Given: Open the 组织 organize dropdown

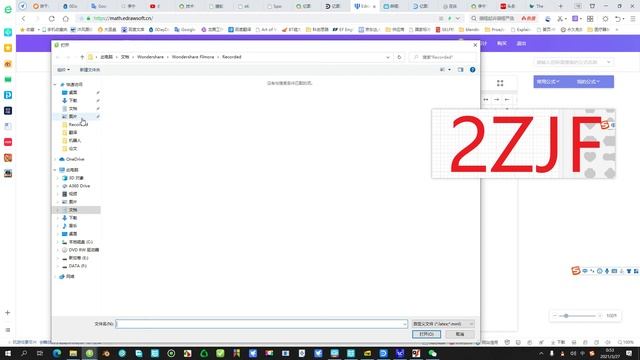Looking at the screenshot, I should point(63,70).
